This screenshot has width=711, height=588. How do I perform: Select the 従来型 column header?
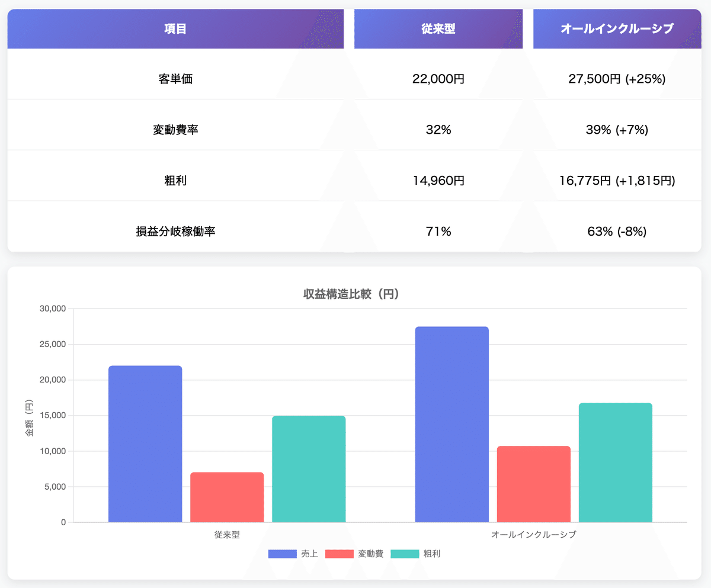pyautogui.click(x=438, y=28)
